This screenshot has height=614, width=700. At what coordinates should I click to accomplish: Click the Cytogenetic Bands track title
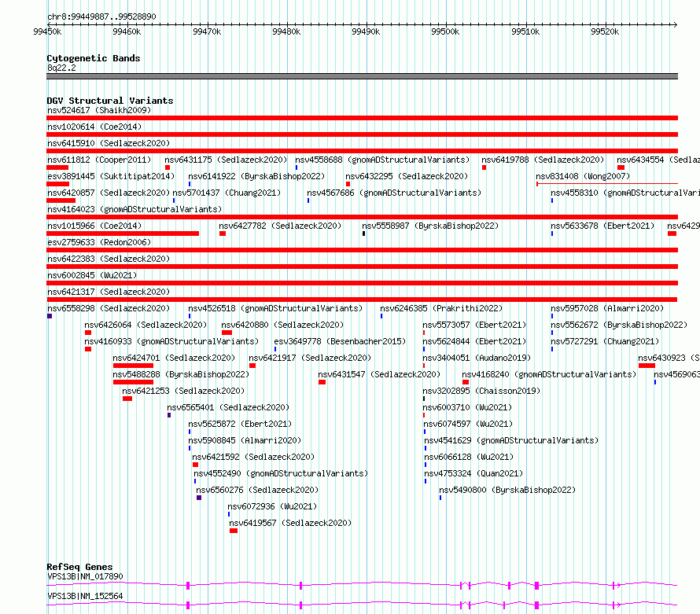94,58
